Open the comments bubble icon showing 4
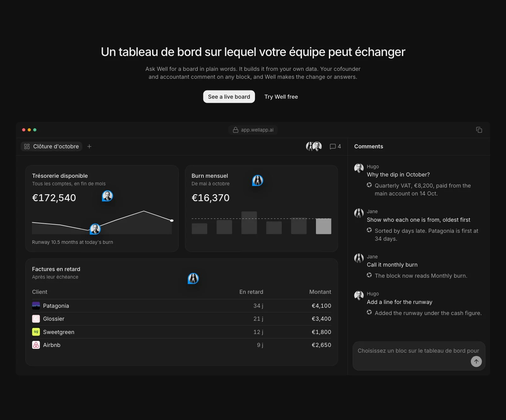The height and width of the screenshot is (420, 506). click(x=335, y=146)
